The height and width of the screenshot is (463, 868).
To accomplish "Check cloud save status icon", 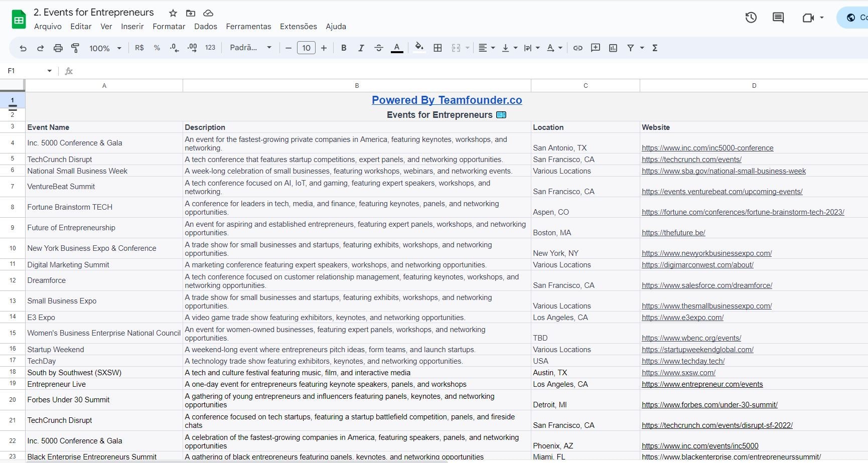I will tap(208, 13).
